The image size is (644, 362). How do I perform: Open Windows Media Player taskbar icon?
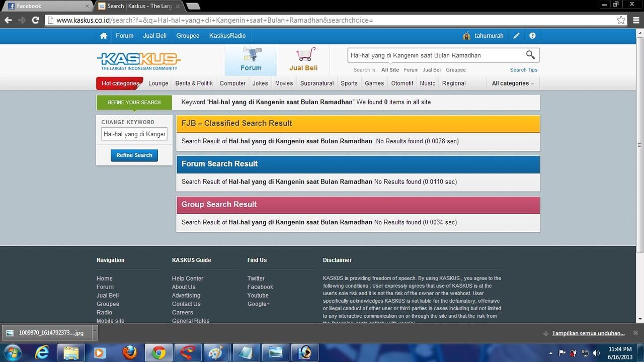tap(100, 352)
